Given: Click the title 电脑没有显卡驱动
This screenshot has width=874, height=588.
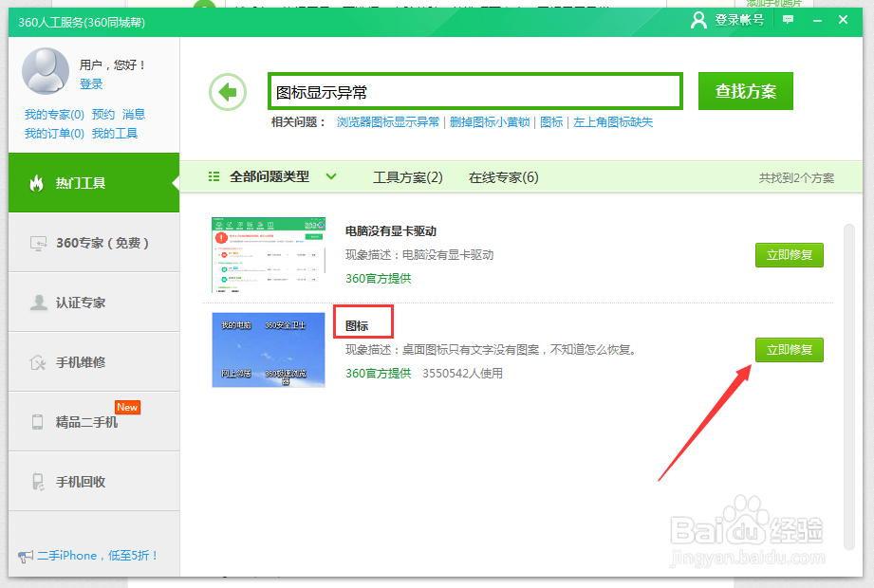Looking at the screenshot, I should (391, 231).
